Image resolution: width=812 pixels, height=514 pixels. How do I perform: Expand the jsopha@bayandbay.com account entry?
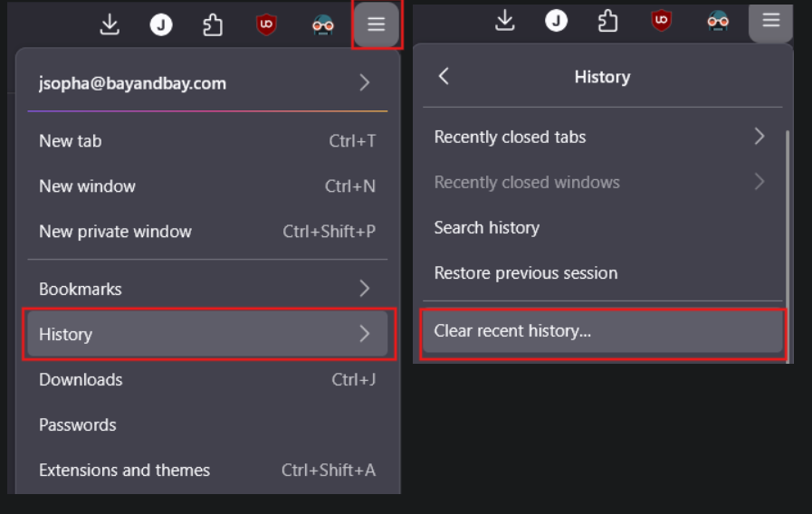click(207, 83)
